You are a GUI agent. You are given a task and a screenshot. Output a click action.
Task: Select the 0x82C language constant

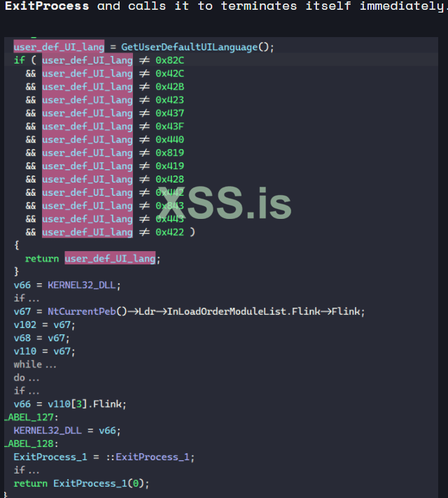170,60
